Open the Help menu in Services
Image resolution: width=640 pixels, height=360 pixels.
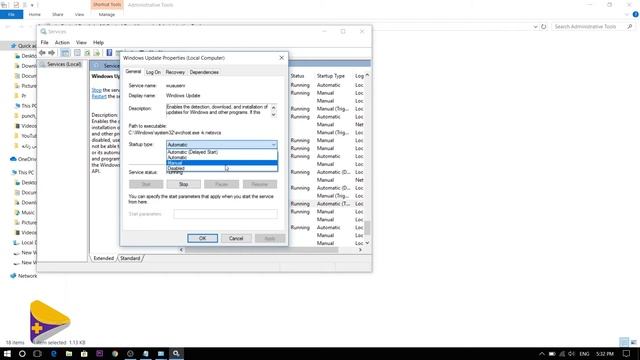[98, 42]
